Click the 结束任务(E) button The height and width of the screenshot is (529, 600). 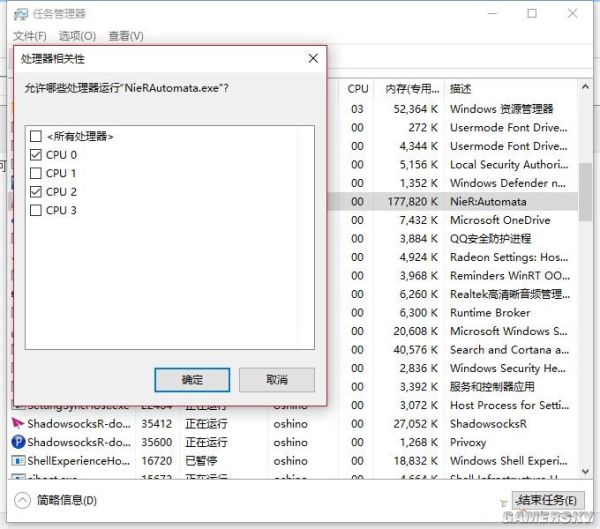(x=548, y=500)
